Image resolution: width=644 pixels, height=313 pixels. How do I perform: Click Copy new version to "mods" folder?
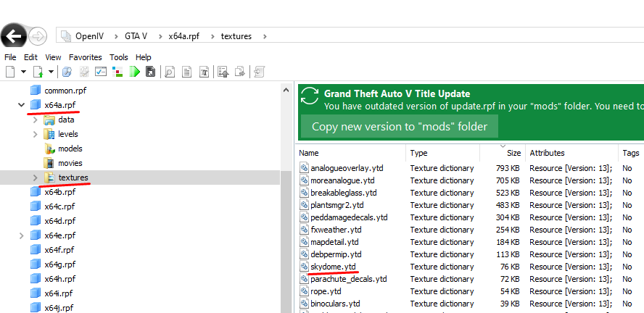[x=400, y=126]
